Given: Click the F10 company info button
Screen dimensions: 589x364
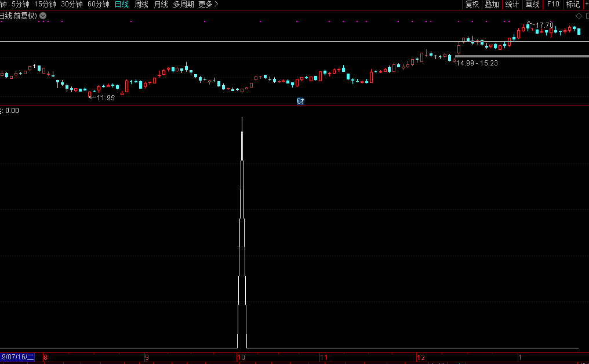Looking at the screenshot, I should click(x=552, y=4).
